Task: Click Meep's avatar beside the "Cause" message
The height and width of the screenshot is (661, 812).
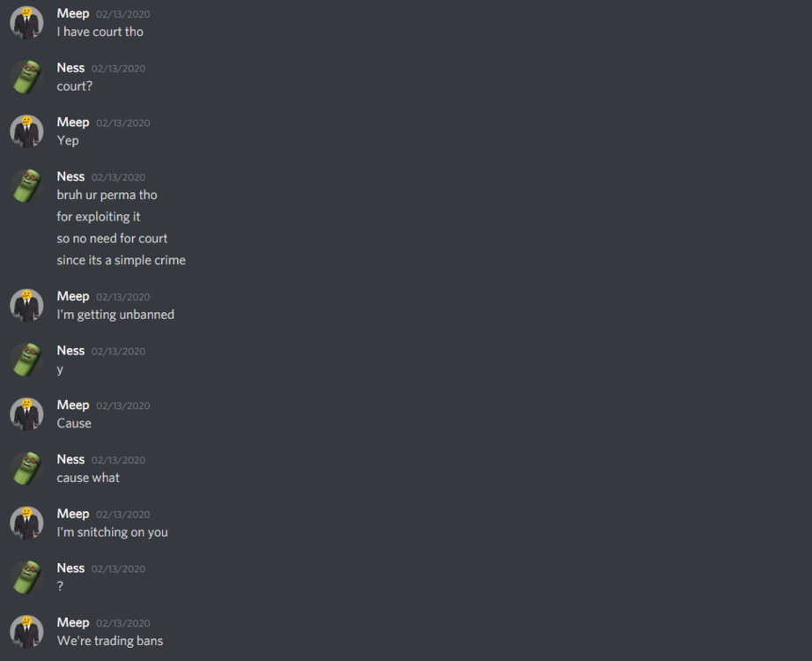Action: (x=26, y=414)
